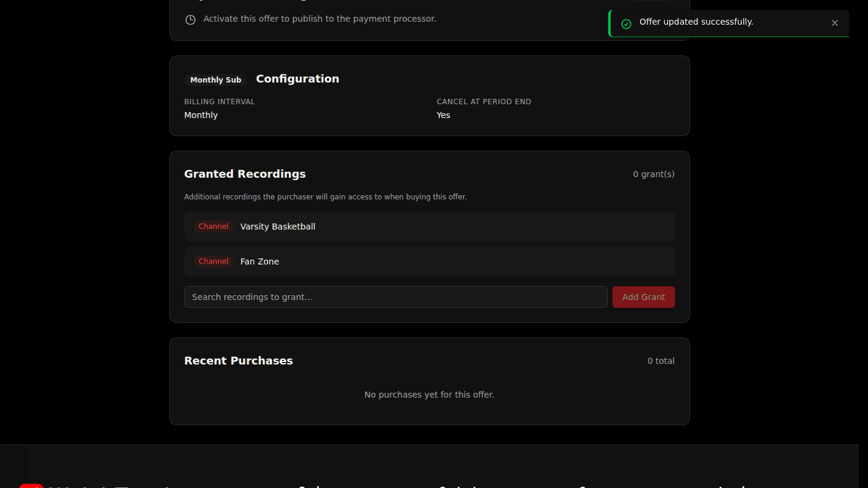Click the Channel badge beside Fan Zone
Screen dimensions: 868x488
(x=213, y=261)
